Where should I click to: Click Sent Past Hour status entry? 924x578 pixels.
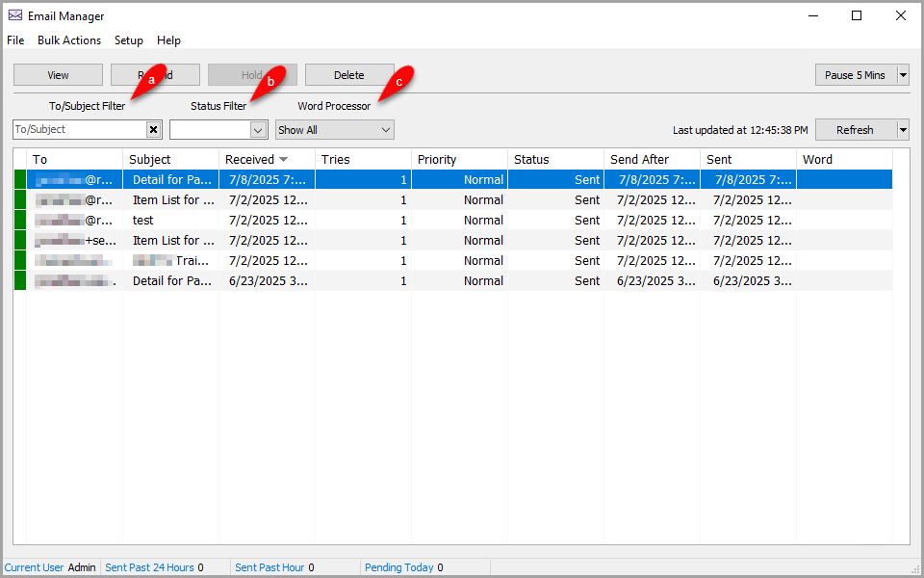click(x=274, y=567)
